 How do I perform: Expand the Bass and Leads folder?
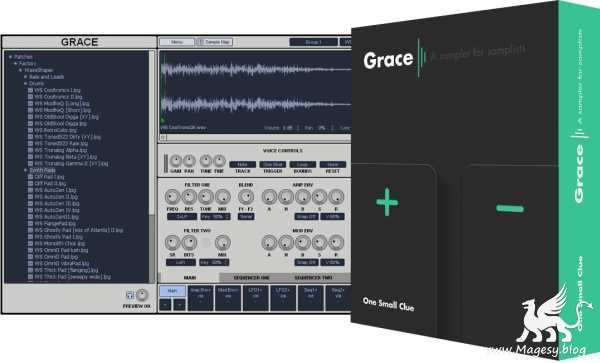26,77
